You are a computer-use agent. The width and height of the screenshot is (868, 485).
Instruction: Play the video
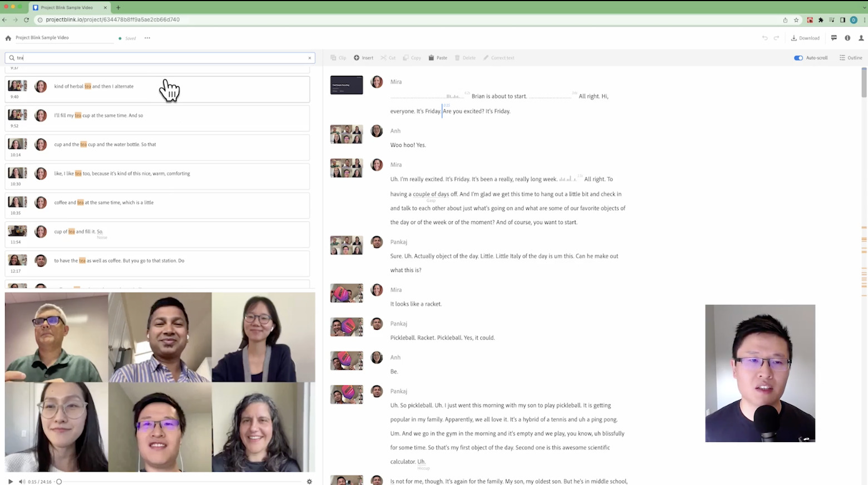10,482
